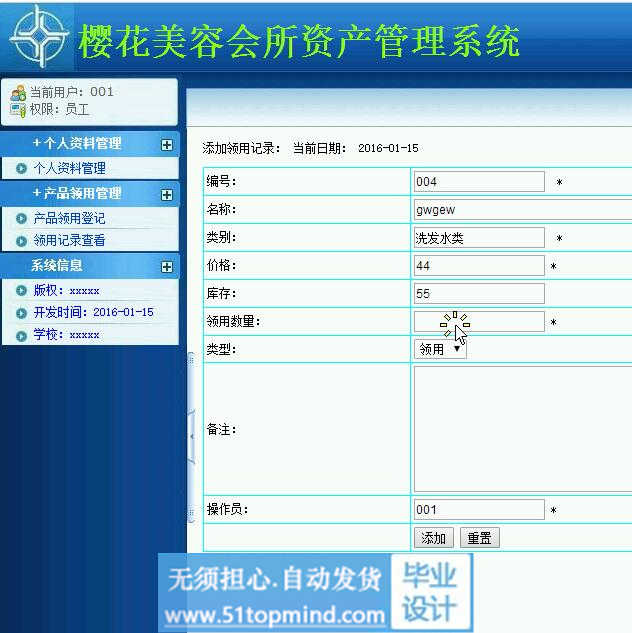Focus the 编号 field containing 004
This screenshot has height=633, width=632.
479,182
